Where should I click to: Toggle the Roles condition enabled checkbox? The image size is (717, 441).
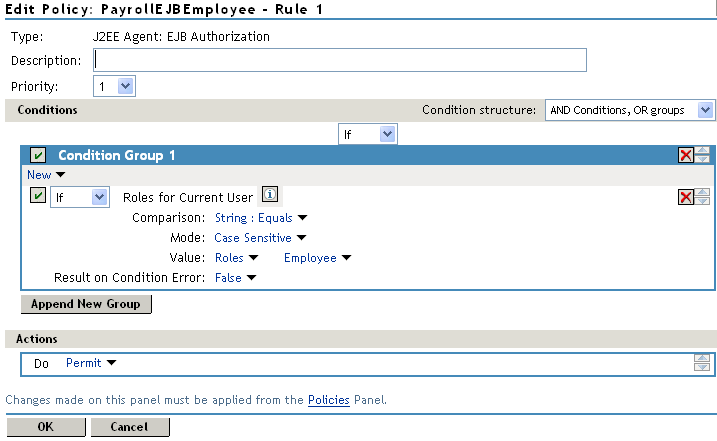point(38,197)
